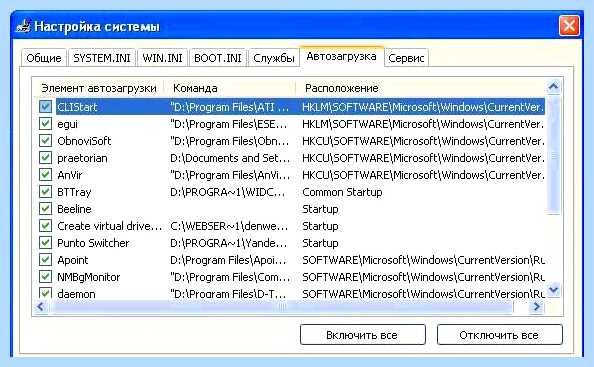Click horizontal scrollbar left arrow

click(x=41, y=306)
